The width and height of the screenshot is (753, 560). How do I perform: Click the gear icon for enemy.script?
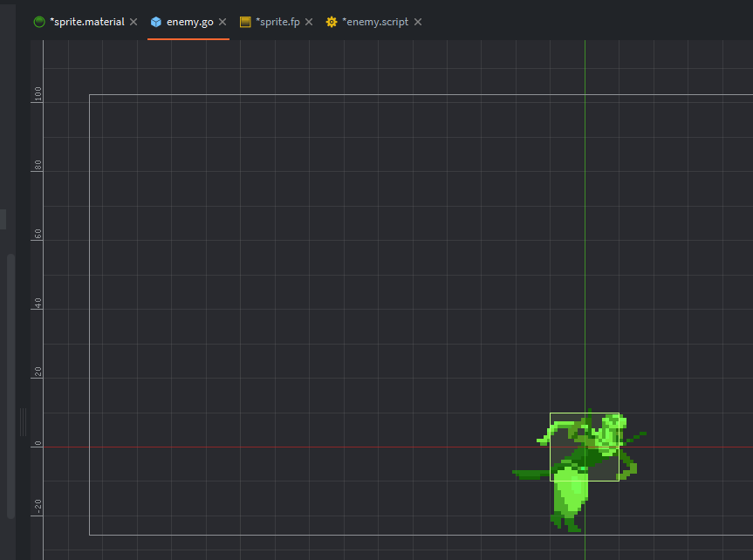332,22
